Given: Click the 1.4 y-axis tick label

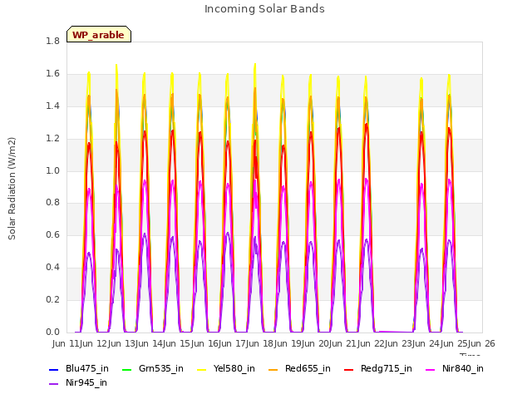Looking at the screenshot, I should coord(52,106).
